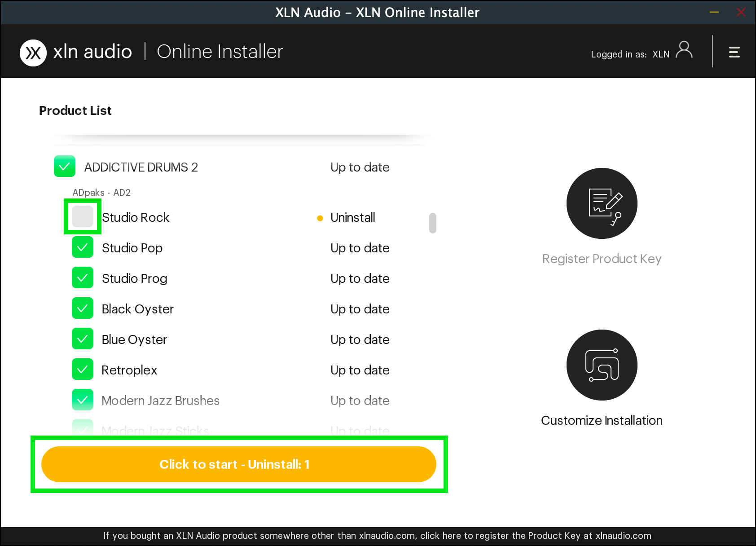Select the Retroplex product name
This screenshot has width=756, height=546.
click(129, 370)
